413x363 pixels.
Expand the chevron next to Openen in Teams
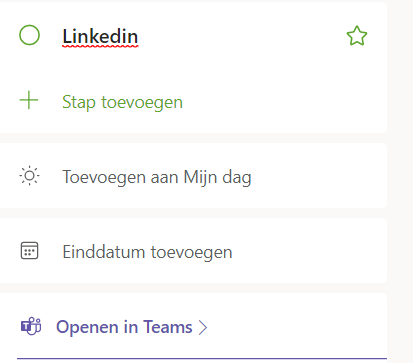click(x=203, y=327)
